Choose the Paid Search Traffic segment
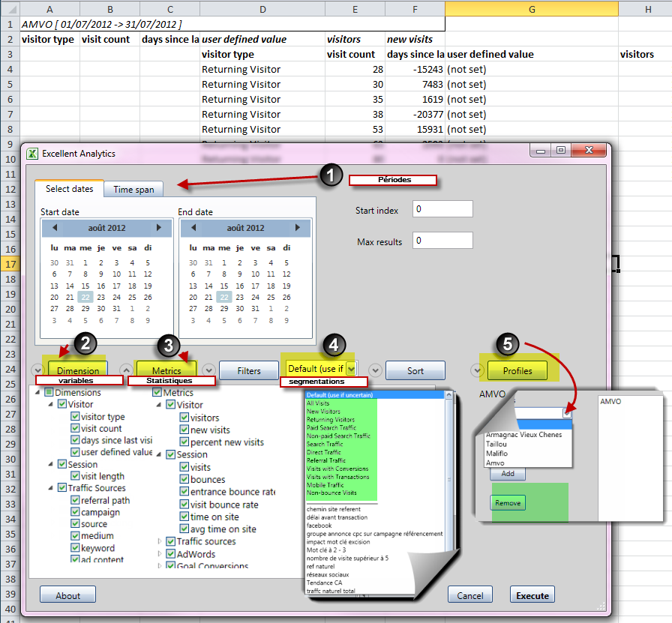The image size is (672, 623). [331, 427]
